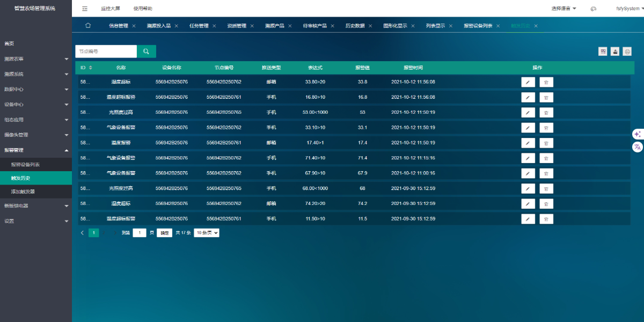This screenshot has height=322, width=644.
Task: Select 添加触发器 in the sidebar
Action: tap(23, 192)
